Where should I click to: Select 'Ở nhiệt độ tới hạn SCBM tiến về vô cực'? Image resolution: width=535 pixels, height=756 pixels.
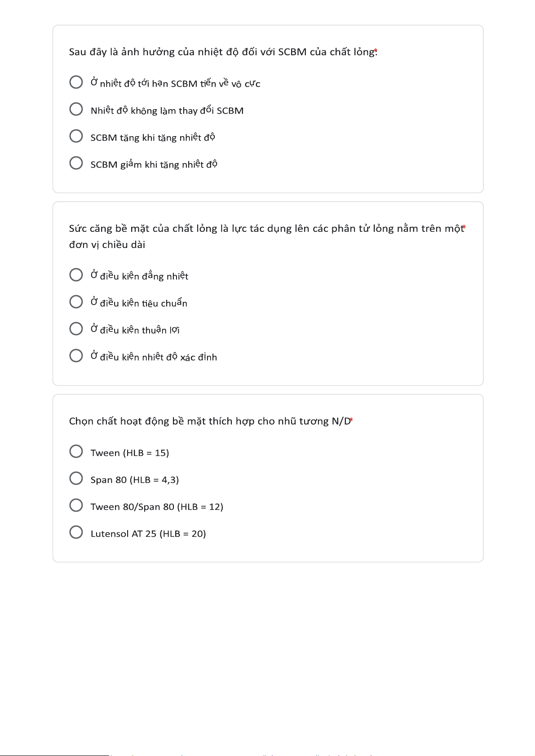pyautogui.click(x=76, y=82)
